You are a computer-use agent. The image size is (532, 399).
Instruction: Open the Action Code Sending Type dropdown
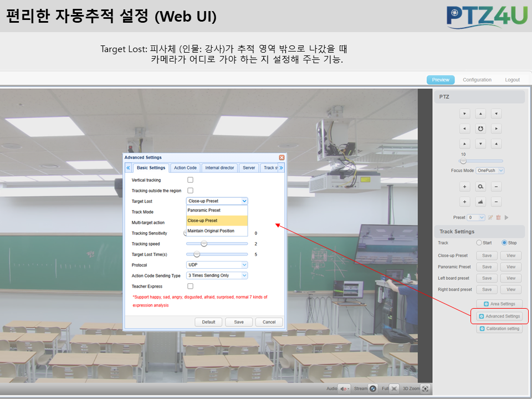[x=217, y=275]
